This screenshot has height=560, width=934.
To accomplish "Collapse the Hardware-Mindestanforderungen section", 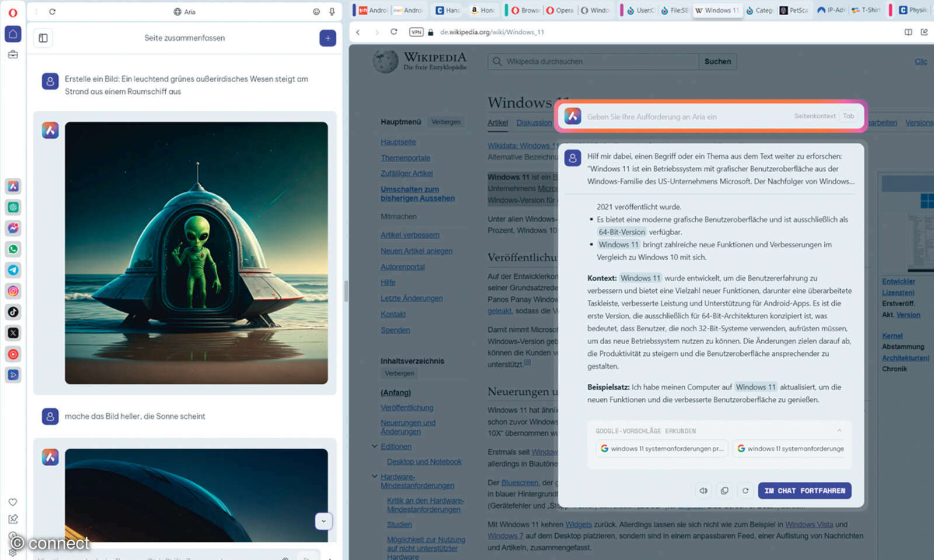I will tap(374, 476).
